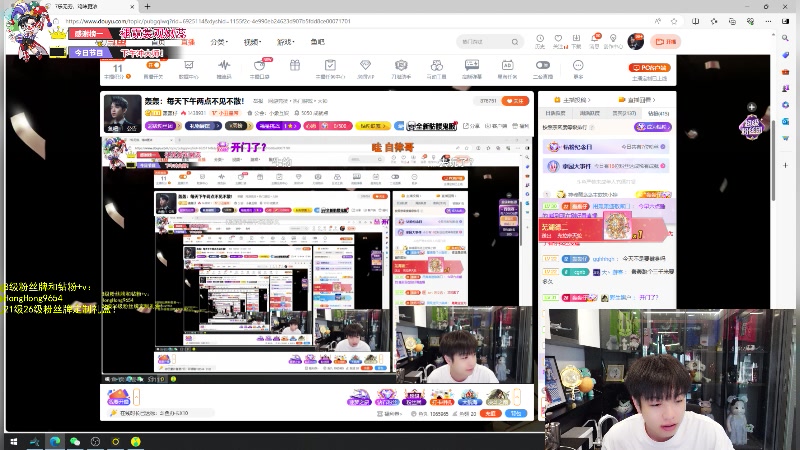This screenshot has width=800, height=450.
Task: Select the 钻粉 tab in the right panel
Action: (658, 113)
